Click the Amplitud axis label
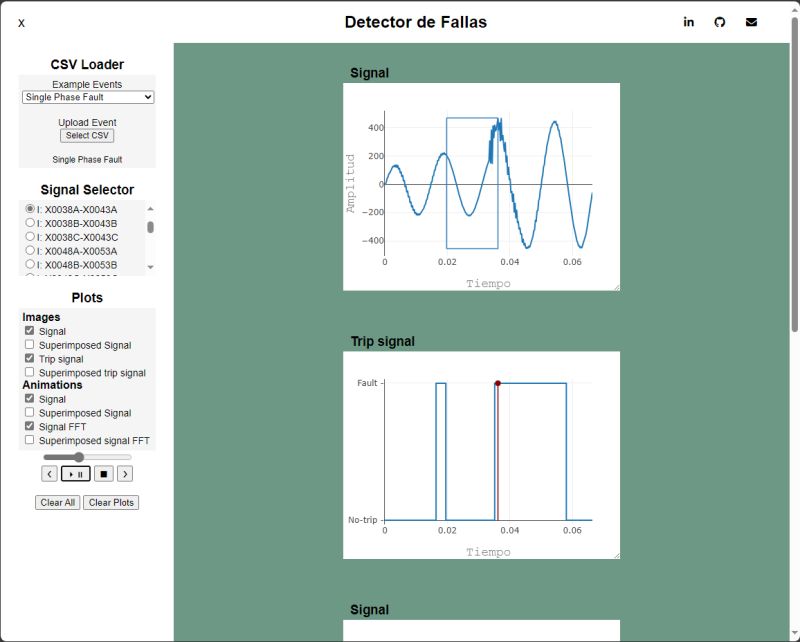The height and width of the screenshot is (642, 800). pos(350,183)
